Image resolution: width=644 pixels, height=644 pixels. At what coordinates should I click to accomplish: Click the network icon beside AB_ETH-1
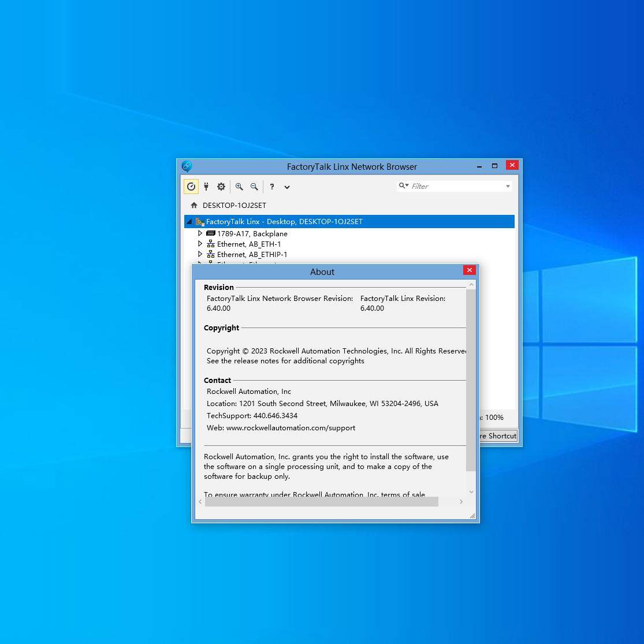(211, 244)
